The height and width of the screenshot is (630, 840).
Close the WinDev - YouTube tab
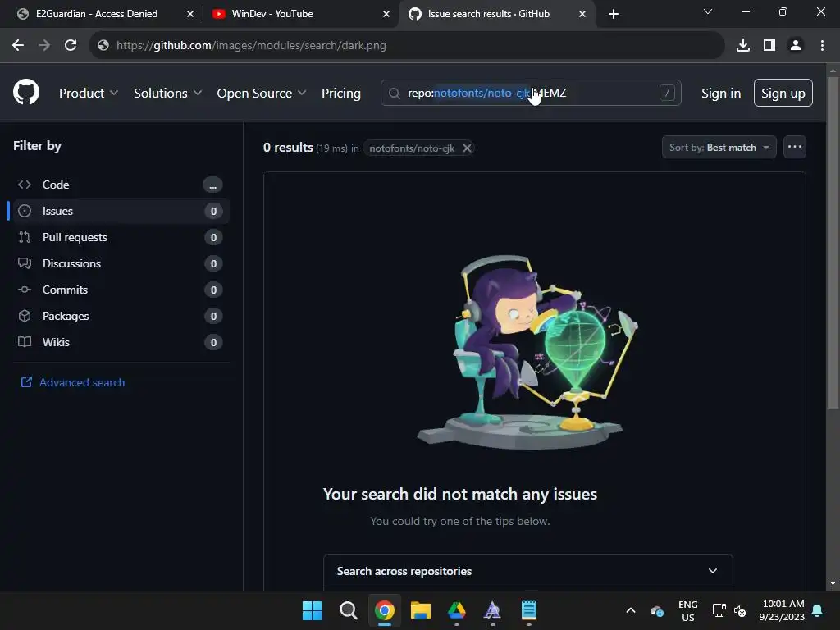386,14
